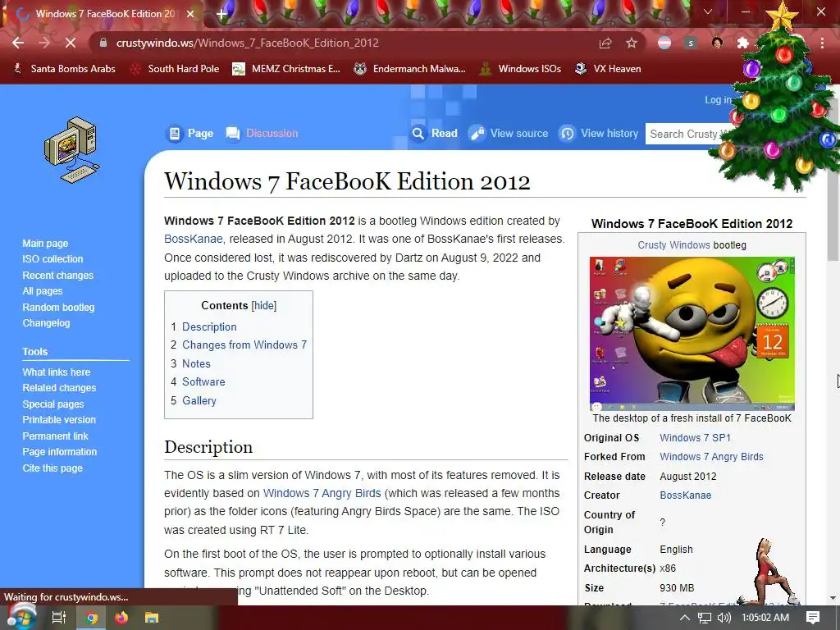Open the View history tab
840x630 pixels.
pyautogui.click(x=599, y=134)
